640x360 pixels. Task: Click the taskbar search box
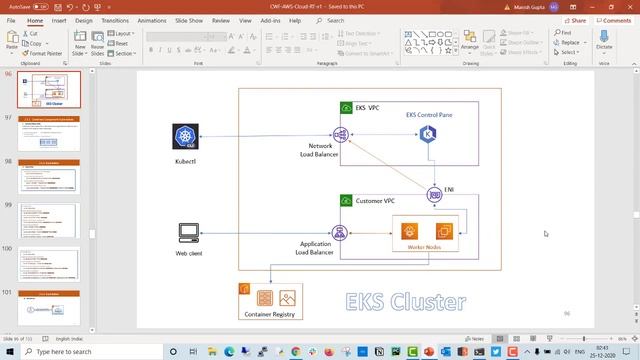point(92,351)
